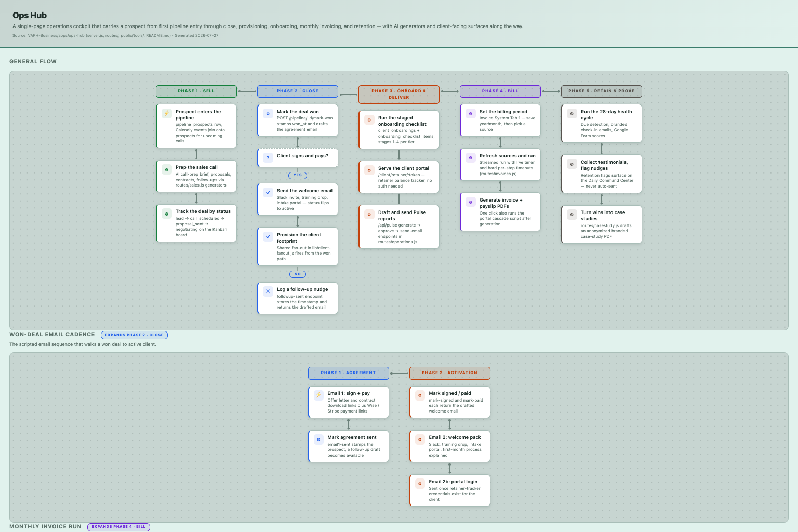Viewport: 798px width, 532px height.
Task: Select the Phase 2 · Activation header
Action: pos(450,373)
